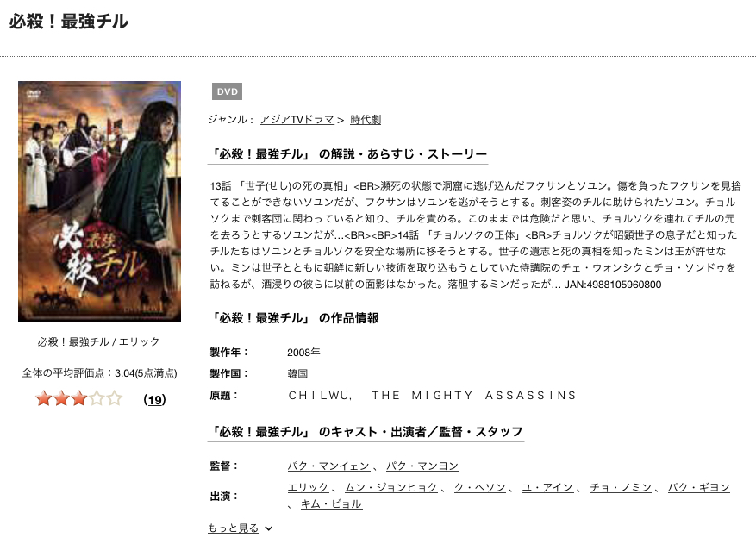This screenshot has height=544, width=756.
Task: Open director パク・マンイェン link
Action: coord(328,466)
